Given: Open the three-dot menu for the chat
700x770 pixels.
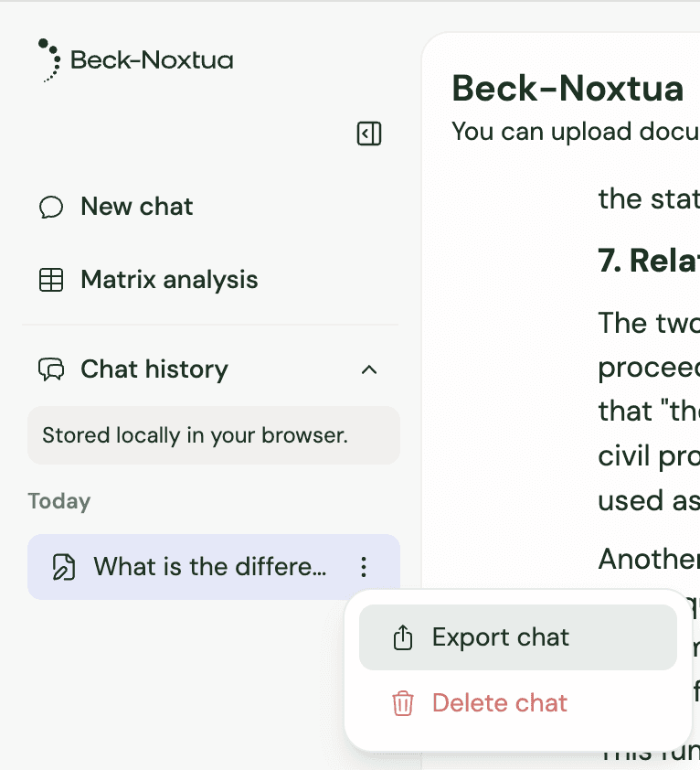Looking at the screenshot, I should (x=364, y=567).
